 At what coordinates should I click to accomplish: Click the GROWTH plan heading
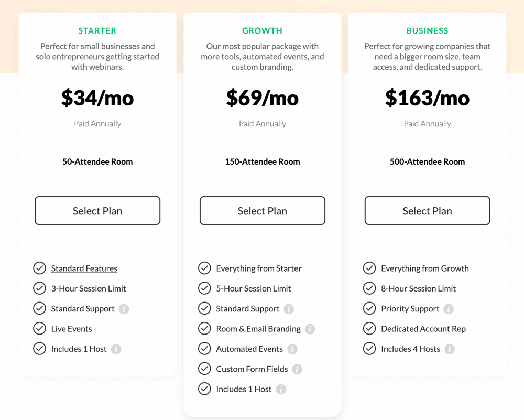click(x=262, y=30)
